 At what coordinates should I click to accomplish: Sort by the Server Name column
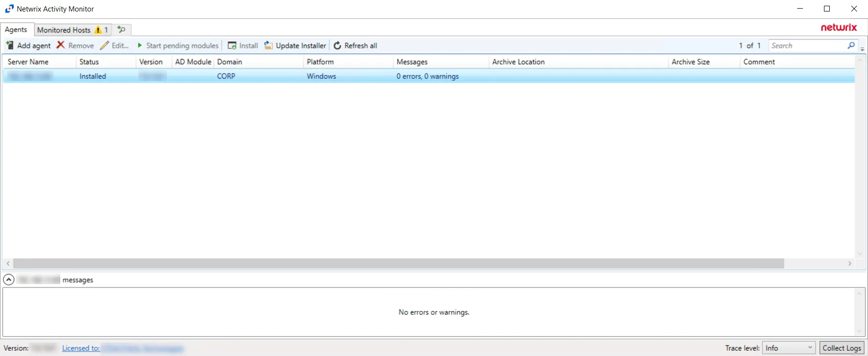click(39, 62)
